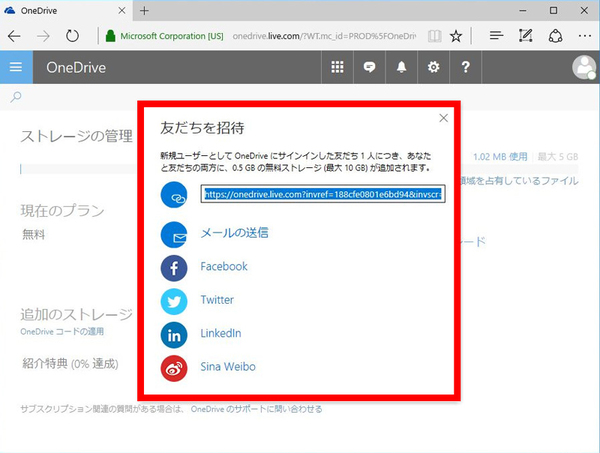Click the copy-link chain icon
600x453 pixels.
[174, 195]
